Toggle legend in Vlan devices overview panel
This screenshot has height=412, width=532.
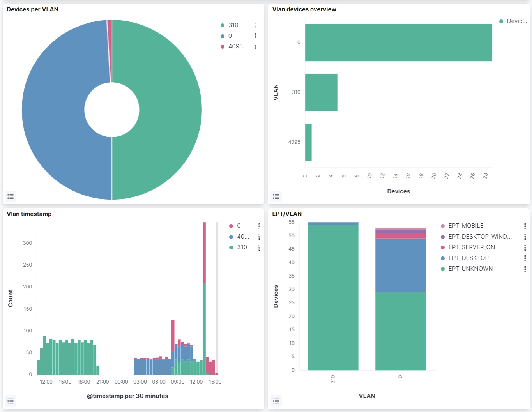pyautogui.click(x=276, y=196)
